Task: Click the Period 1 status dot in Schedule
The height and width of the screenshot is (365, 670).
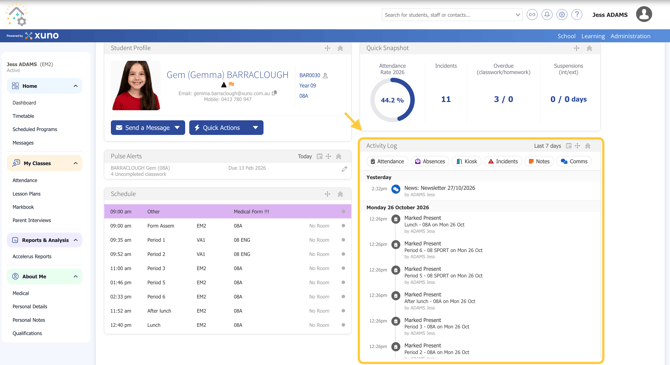Action: (x=343, y=240)
